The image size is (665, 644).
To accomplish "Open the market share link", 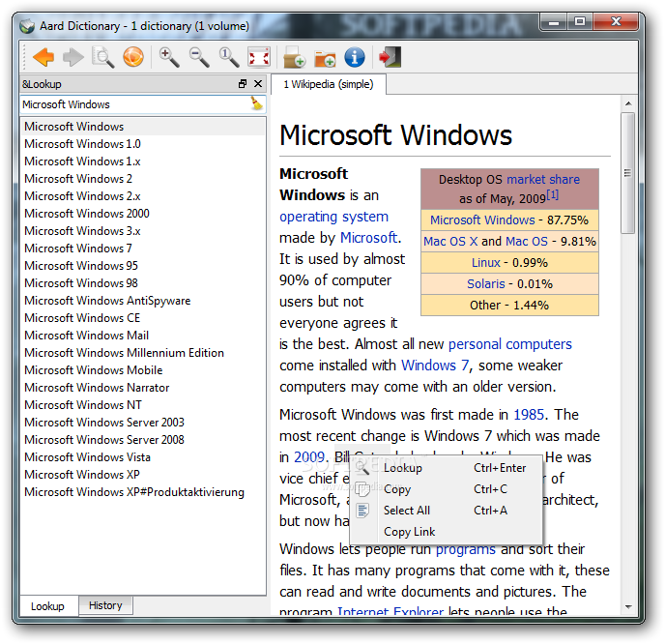I will coord(543,180).
